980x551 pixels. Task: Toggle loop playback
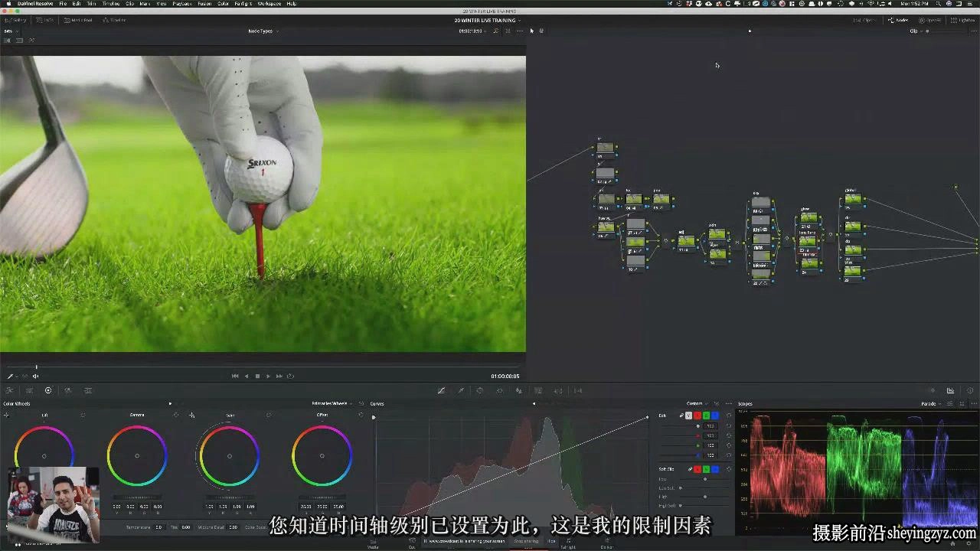click(x=291, y=376)
